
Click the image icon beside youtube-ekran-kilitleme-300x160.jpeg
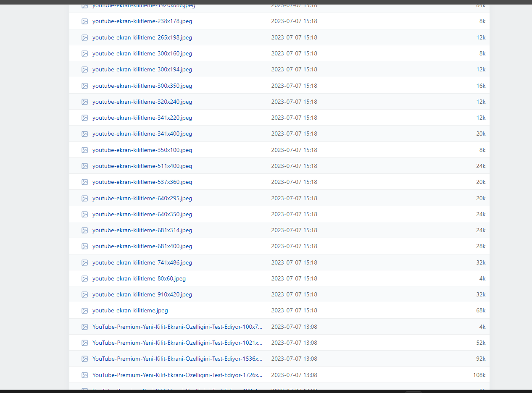tap(84, 53)
